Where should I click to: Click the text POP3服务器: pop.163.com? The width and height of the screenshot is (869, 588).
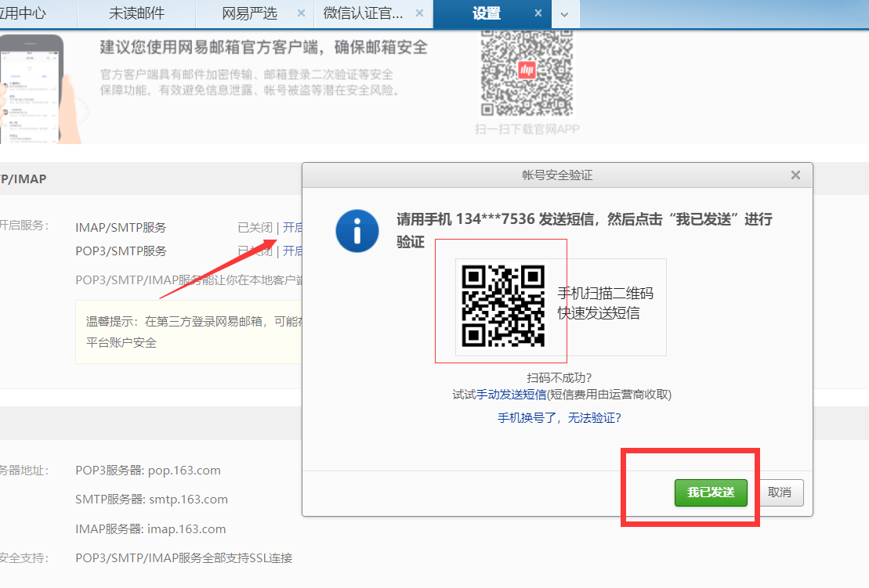tap(148, 471)
